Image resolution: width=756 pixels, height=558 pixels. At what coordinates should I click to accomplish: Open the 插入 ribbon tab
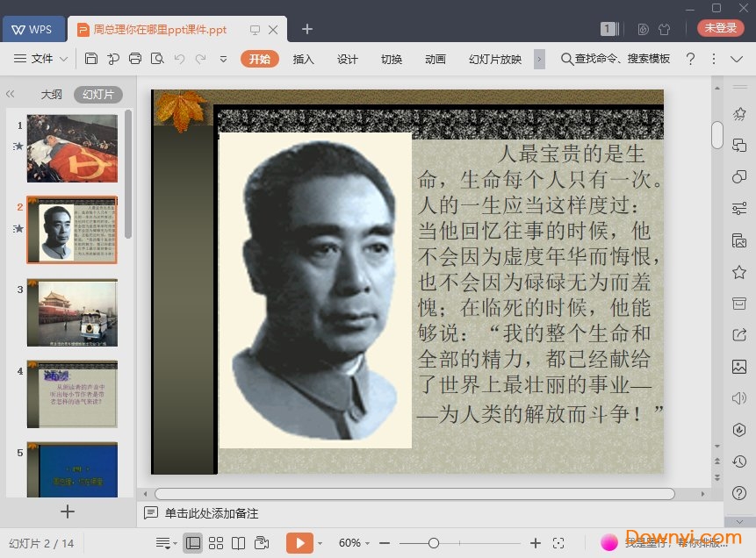click(303, 59)
